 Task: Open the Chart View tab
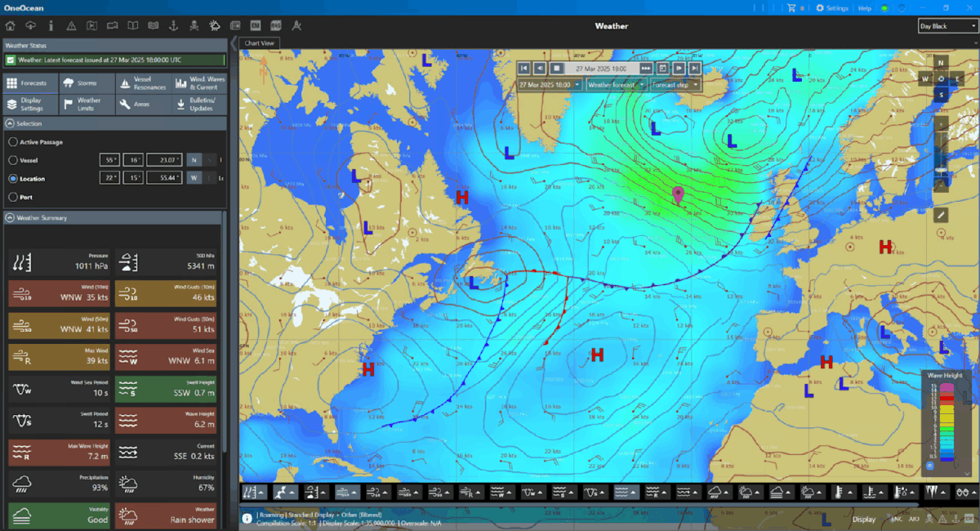[x=261, y=43]
